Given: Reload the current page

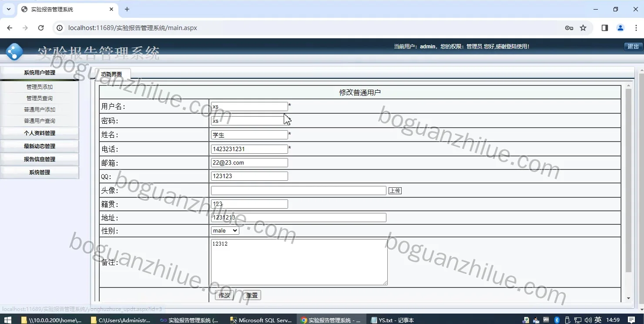Looking at the screenshot, I should (41, 28).
